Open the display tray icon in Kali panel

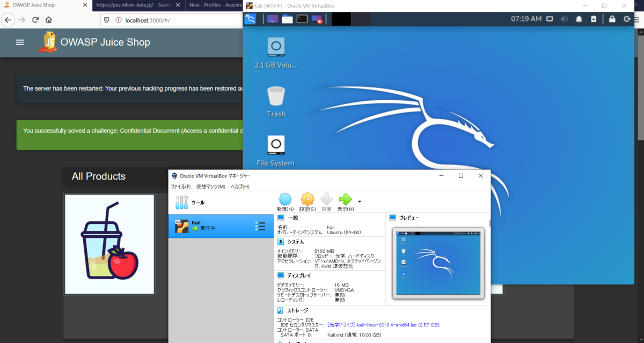point(550,19)
